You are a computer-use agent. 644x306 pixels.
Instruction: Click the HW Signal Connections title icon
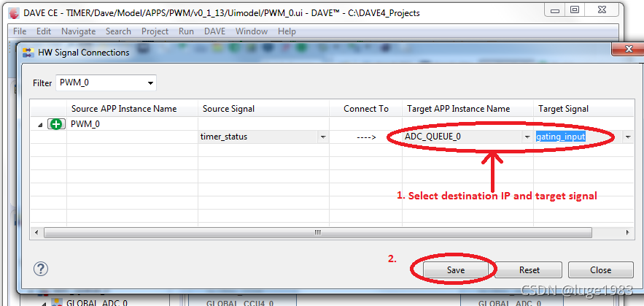(x=28, y=53)
